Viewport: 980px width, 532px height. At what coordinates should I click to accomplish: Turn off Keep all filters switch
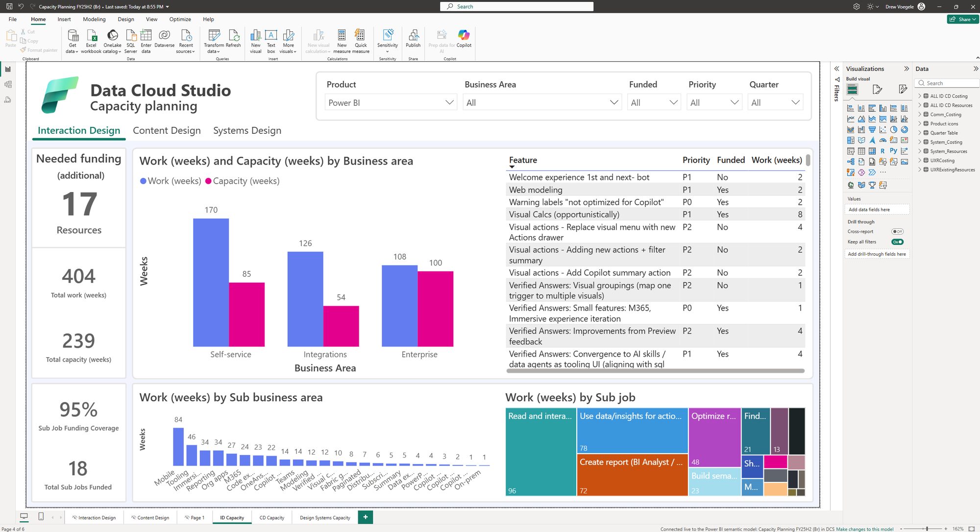(x=898, y=242)
